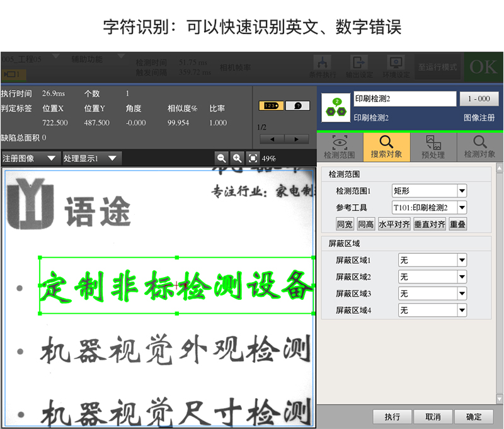Image resolution: width=504 pixels, height=429 pixels.
Task: Toggle the dark speech-bubble mode button
Action: point(296,105)
